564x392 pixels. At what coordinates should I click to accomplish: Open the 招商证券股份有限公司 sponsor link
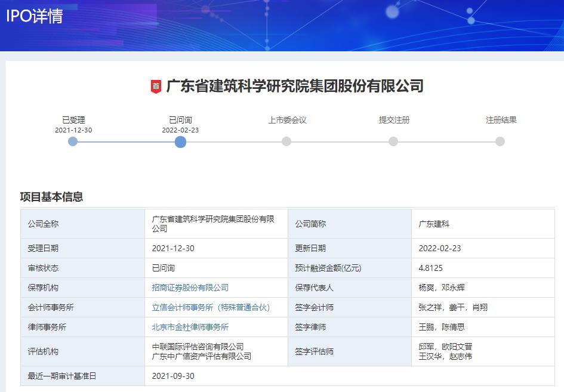coord(190,288)
